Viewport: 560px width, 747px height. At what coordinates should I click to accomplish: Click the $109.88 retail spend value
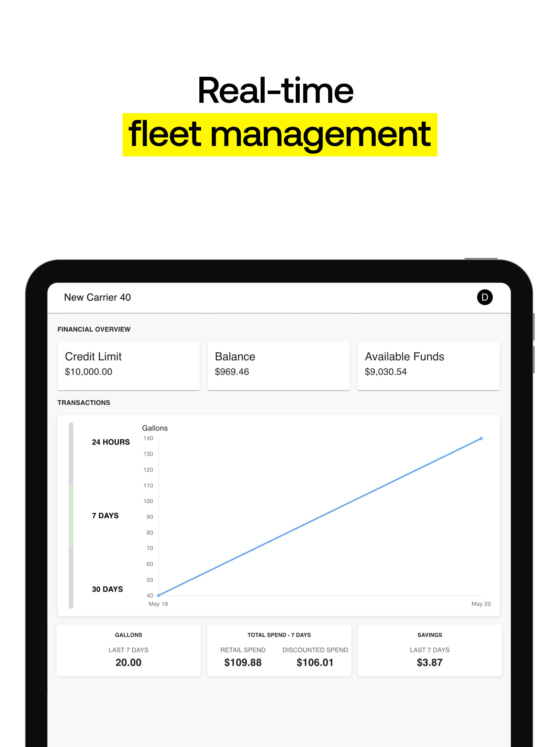(243, 663)
